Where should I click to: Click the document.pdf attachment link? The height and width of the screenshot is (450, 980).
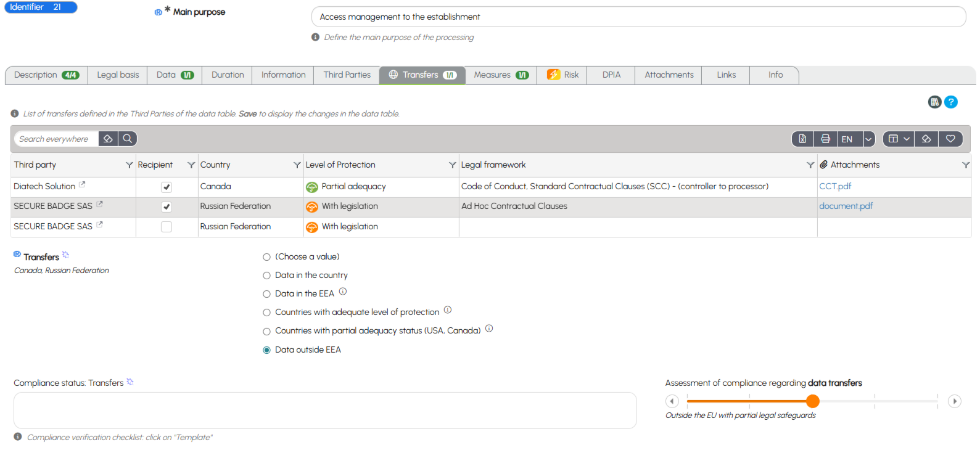tap(846, 206)
